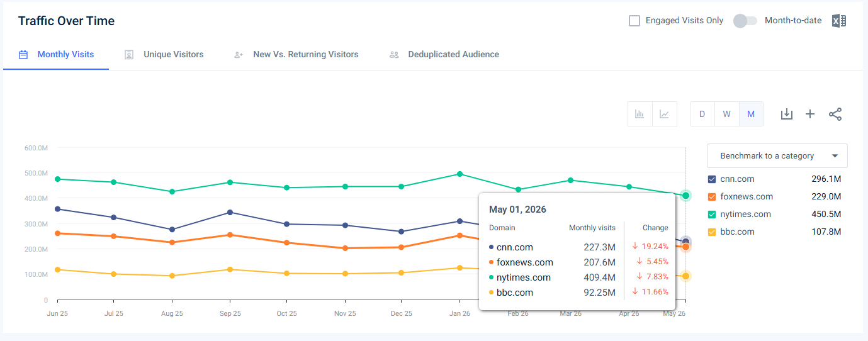
Task: Click foxnews.com data point for Nov 25
Action: tap(344, 249)
